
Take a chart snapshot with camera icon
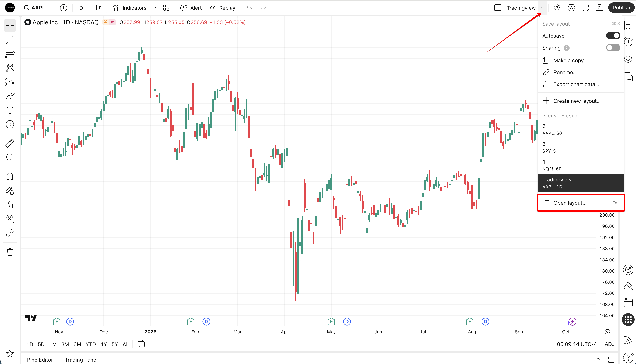coord(599,8)
